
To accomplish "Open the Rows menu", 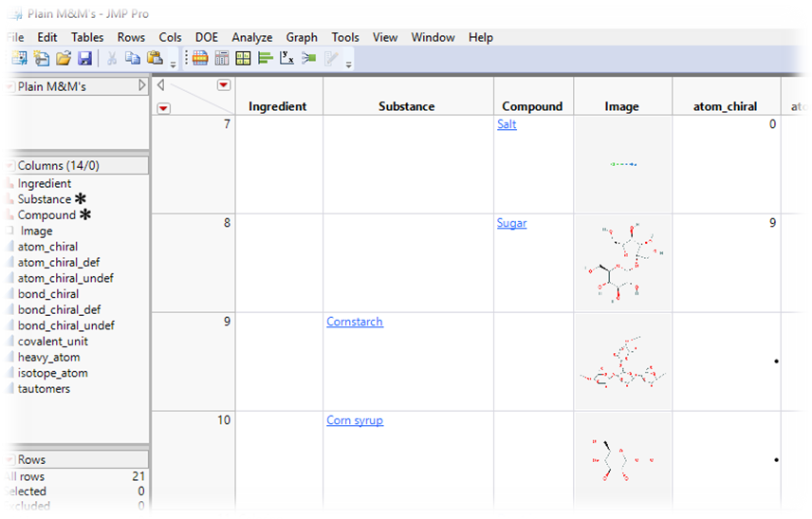I will coord(131,37).
